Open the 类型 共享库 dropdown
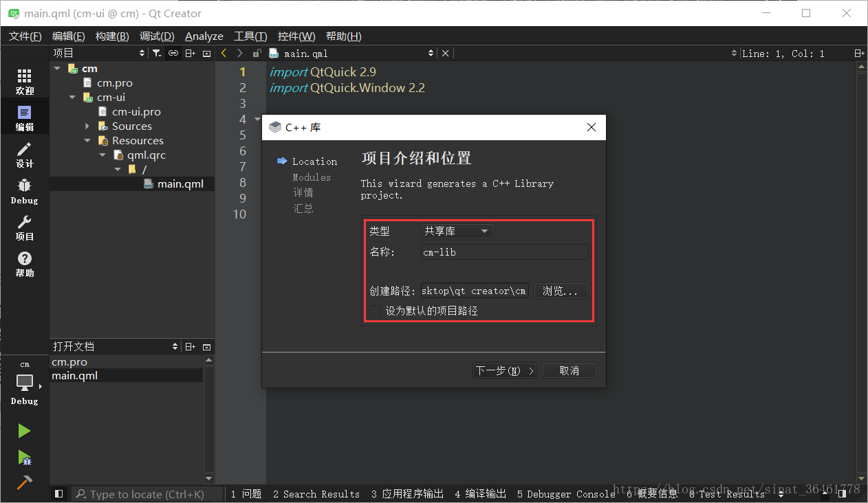868x503 pixels. click(x=457, y=232)
